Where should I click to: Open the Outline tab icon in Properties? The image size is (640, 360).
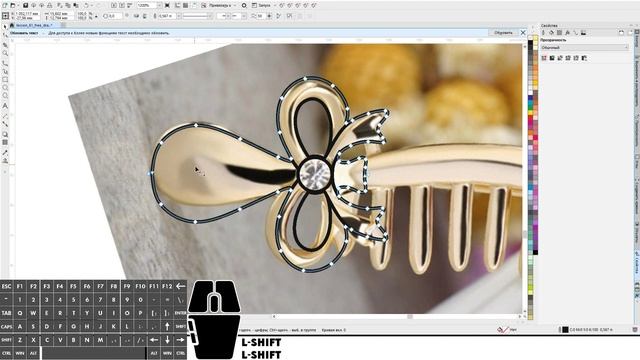coord(544,33)
